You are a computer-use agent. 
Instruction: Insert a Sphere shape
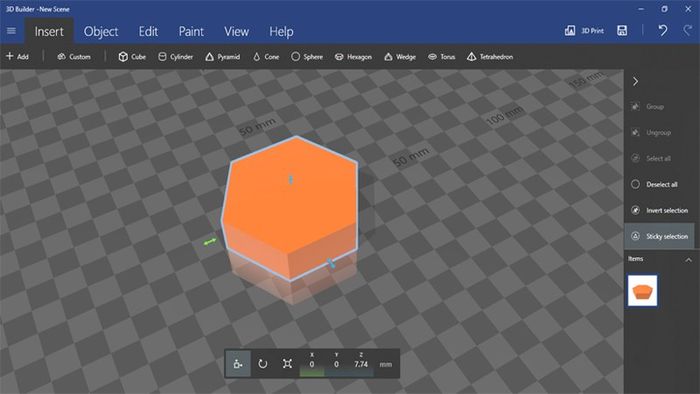[x=307, y=57]
